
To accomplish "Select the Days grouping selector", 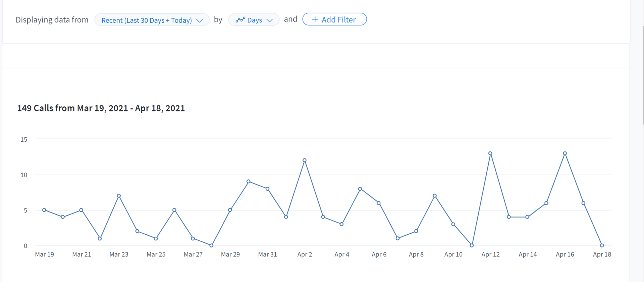I will [x=254, y=20].
